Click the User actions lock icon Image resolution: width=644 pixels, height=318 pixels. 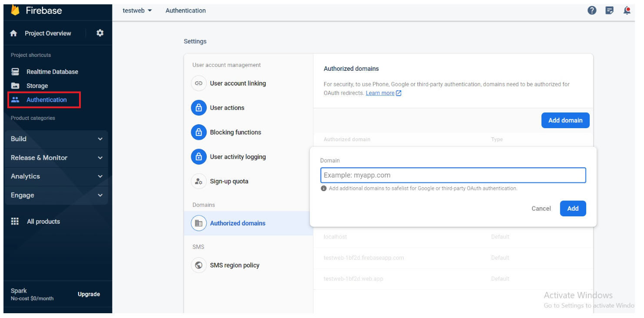199,108
